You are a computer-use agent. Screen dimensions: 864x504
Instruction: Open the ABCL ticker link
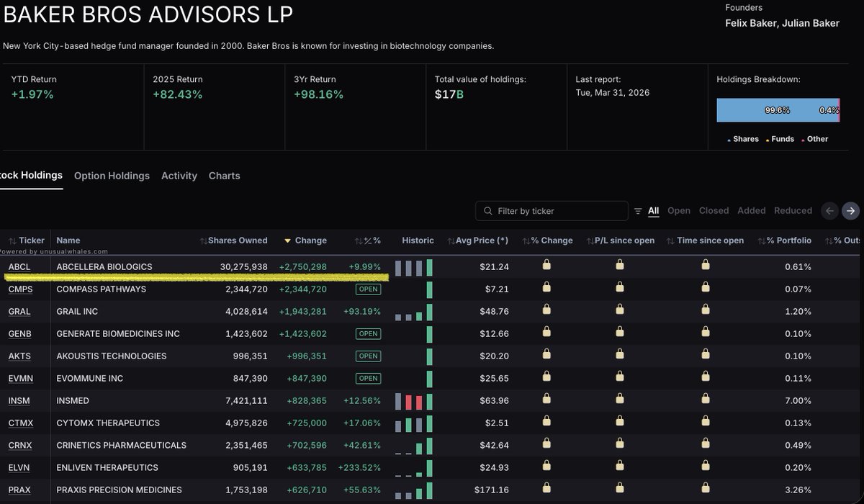pyautogui.click(x=19, y=266)
